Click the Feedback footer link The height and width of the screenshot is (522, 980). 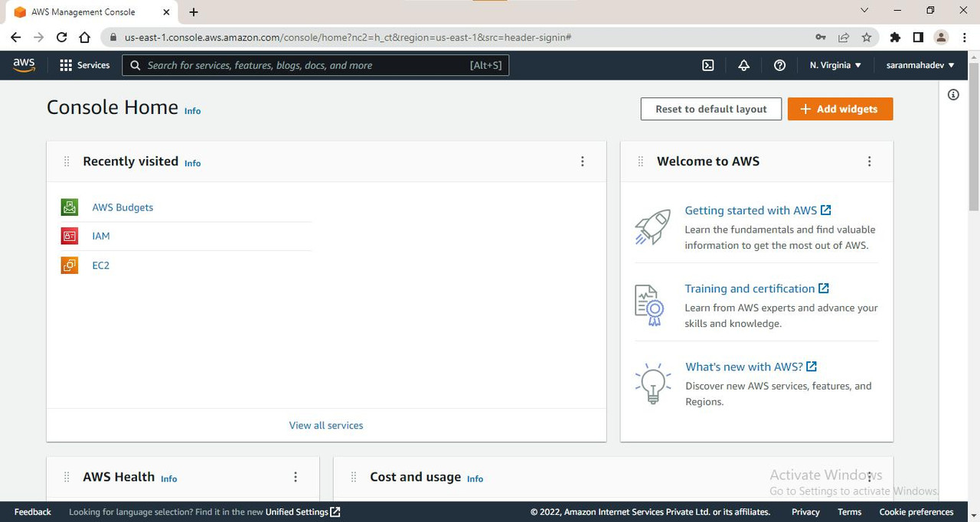[x=33, y=512]
